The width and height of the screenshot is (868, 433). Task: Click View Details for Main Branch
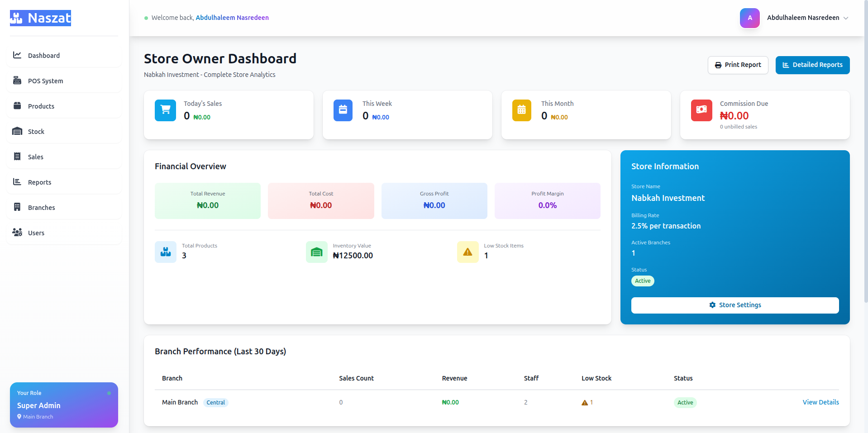[820, 402]
